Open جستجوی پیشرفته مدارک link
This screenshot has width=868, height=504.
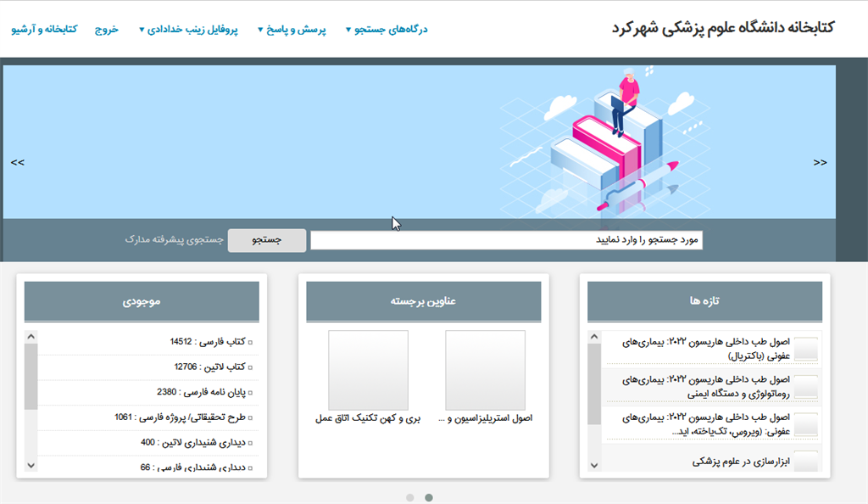[174, 240]
